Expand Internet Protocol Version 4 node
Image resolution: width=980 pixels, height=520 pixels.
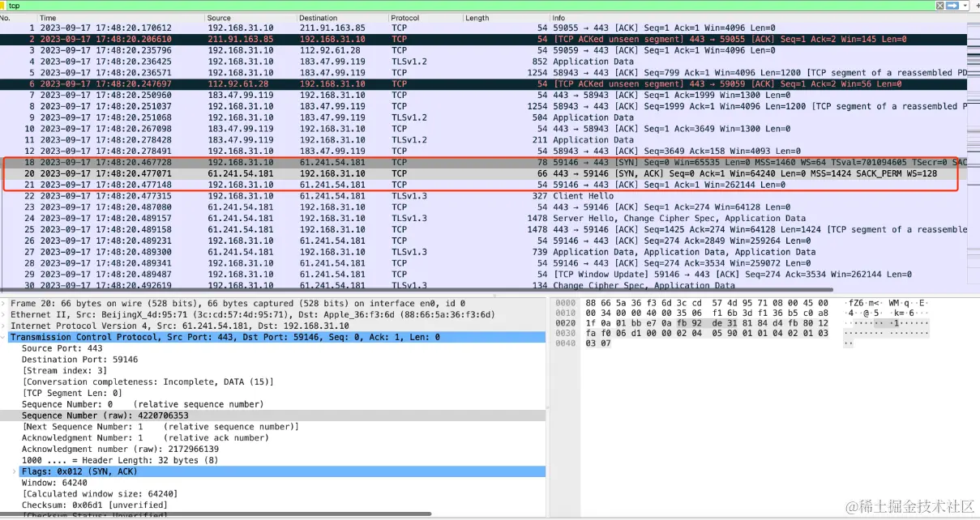pyautogui.click(x=5, y=326)
